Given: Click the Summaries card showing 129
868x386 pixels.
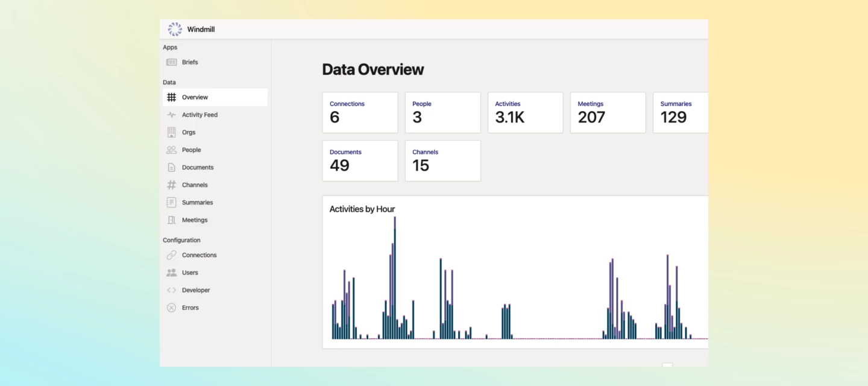Looking at the screenshot, I should coord(681,112).
